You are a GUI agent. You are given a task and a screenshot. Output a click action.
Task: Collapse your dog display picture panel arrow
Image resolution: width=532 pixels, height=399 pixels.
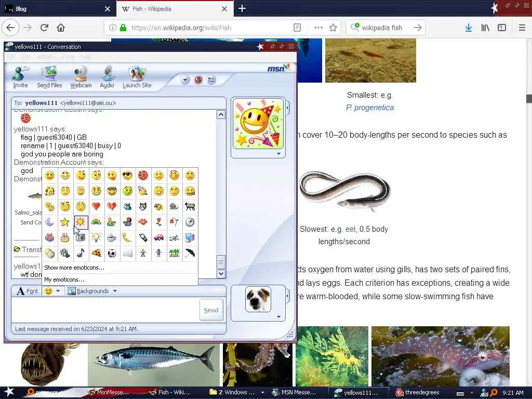pos(288,296)
